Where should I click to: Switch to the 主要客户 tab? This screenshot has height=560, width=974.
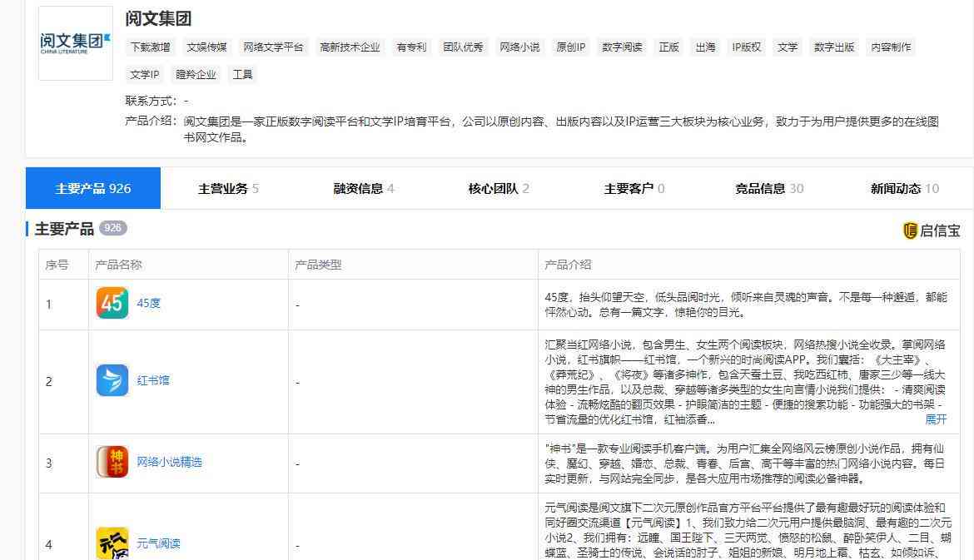[x=634, y=188]
